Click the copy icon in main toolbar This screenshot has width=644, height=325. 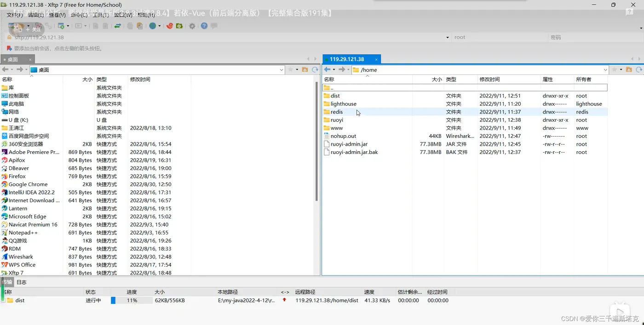click(x=130, y=26)
